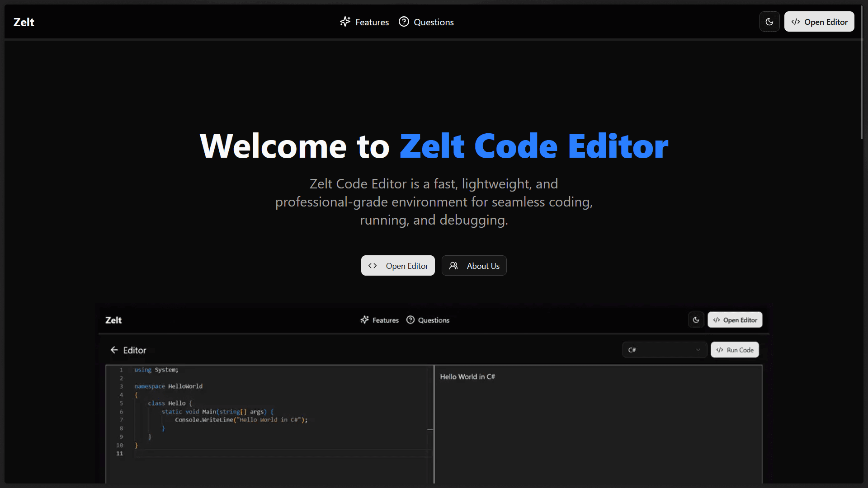
Task: Click the Zelt logo in header
Action: click(x=24, y=22)
